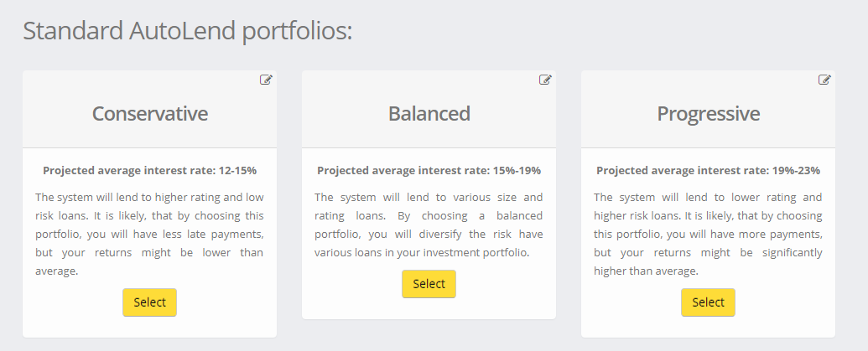
Task: Click the Conservative portfolio title
Action: [149, 114]
